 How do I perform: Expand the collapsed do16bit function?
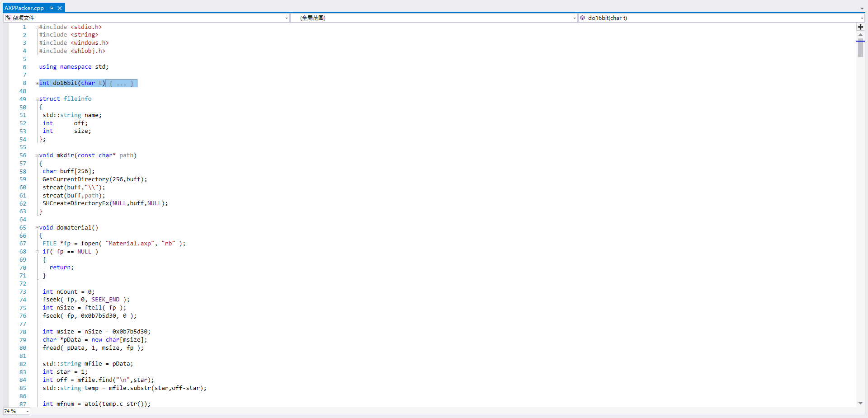(37, 83)
